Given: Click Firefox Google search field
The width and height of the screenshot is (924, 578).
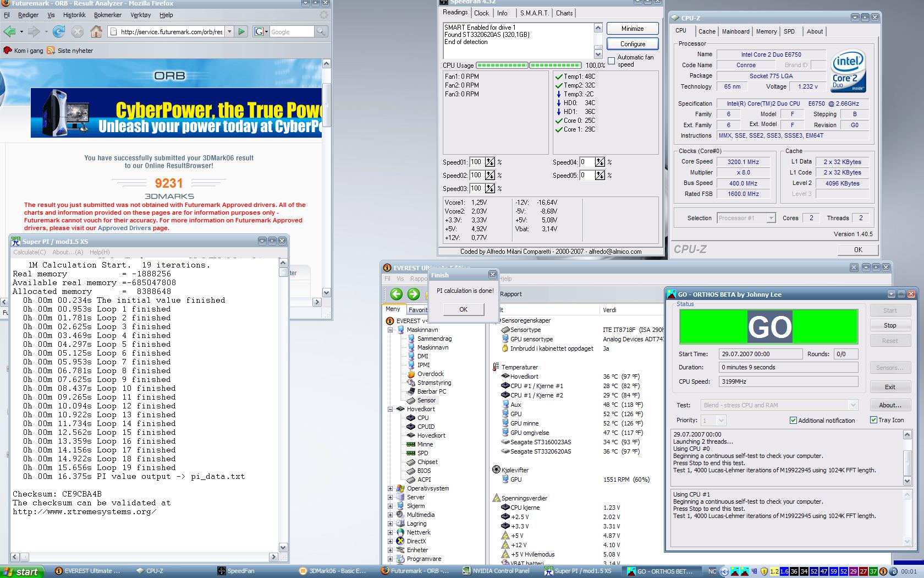Looking at the screenshot, I should pyautogui.click(x=291, y=31).
